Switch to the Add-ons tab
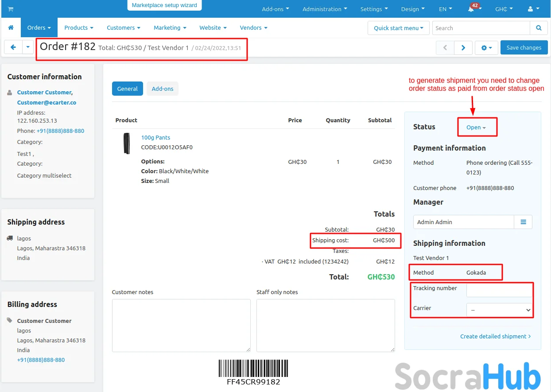Screen dimensions: 551x392 pos(163,89)
